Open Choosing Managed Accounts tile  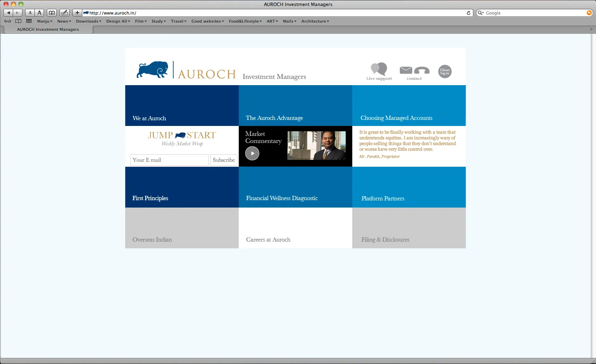pos(409,105)
